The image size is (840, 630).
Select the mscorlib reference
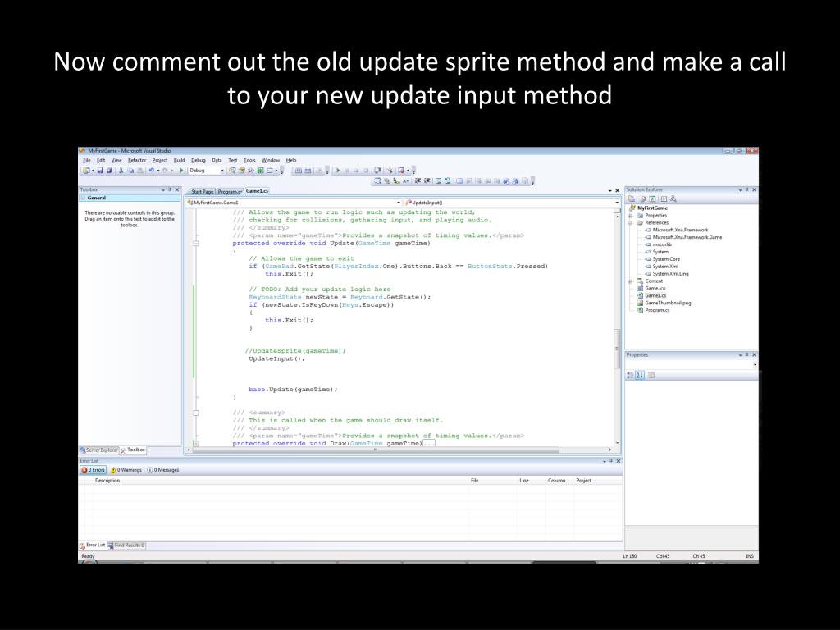coord(662,244)
